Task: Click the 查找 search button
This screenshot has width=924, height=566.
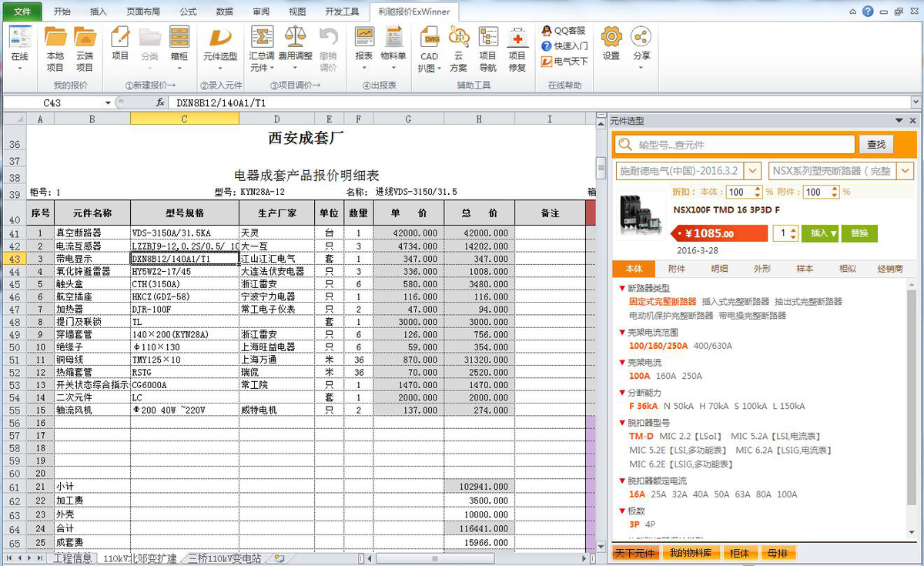Action: 877,145
